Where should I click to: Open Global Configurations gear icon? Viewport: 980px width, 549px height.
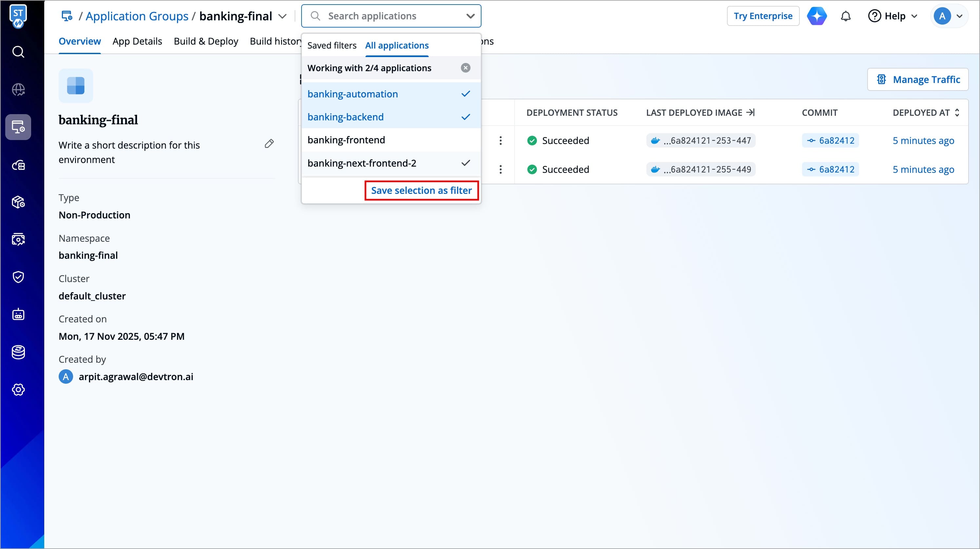point(18,390)
